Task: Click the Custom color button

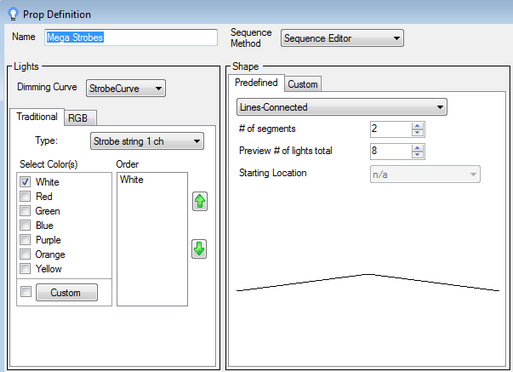Action: click(67, 292)
